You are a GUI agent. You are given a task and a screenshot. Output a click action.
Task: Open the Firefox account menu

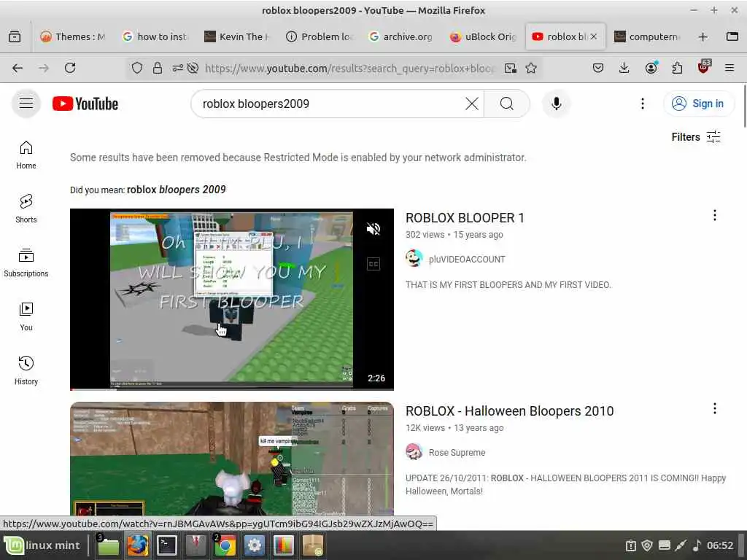(651, 68)
